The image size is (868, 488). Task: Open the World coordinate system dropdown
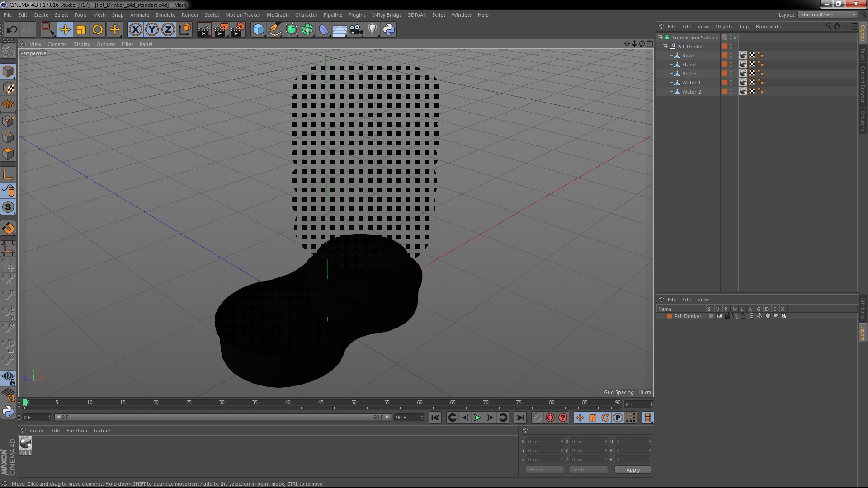(545, 469)
